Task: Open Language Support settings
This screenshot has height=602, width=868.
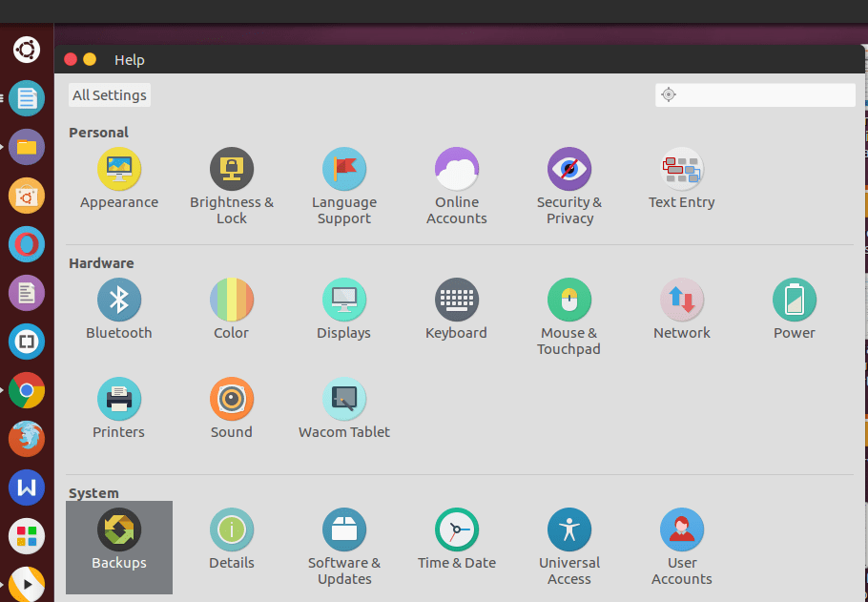Action: click(343, 186)
